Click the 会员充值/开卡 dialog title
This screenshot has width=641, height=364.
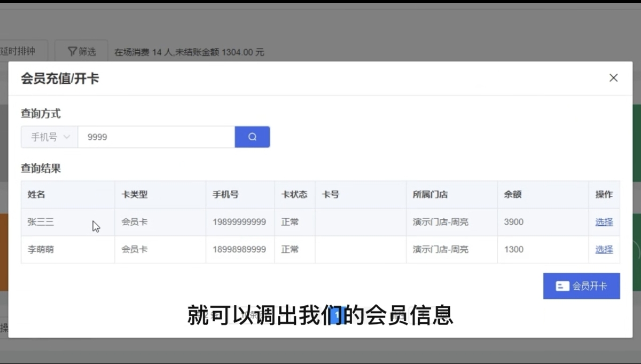[x=60, y=79]
